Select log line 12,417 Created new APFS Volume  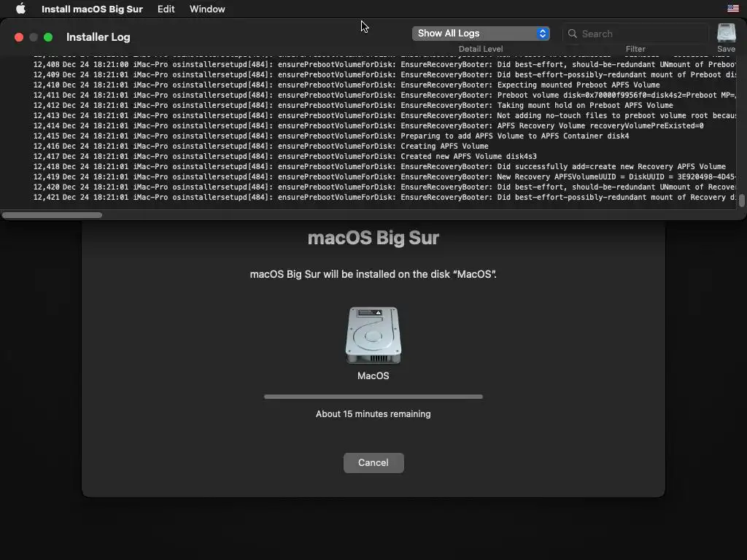tap(285, 157)
